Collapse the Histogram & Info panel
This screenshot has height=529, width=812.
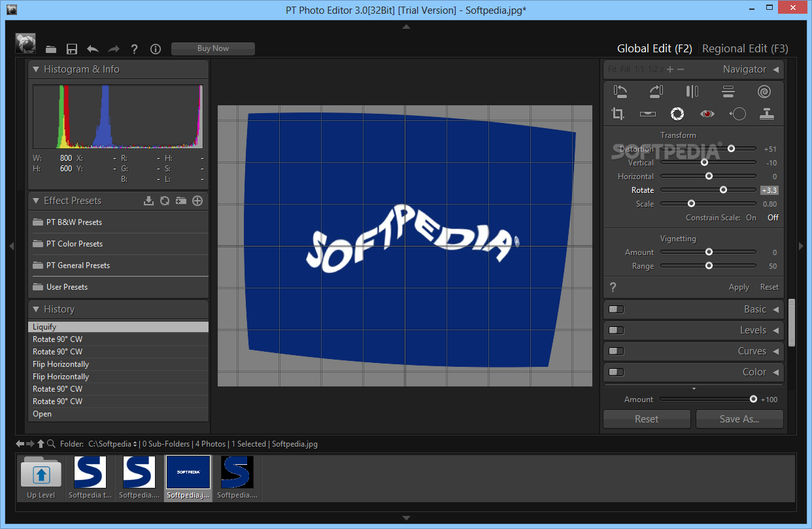tap(36, 69)
